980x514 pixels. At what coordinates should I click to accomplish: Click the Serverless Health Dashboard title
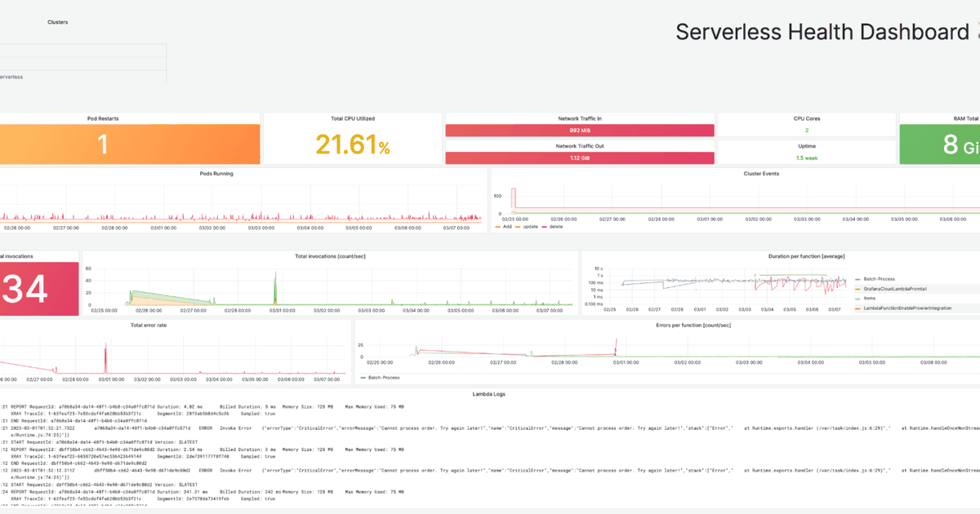click(x=822, y=33)
